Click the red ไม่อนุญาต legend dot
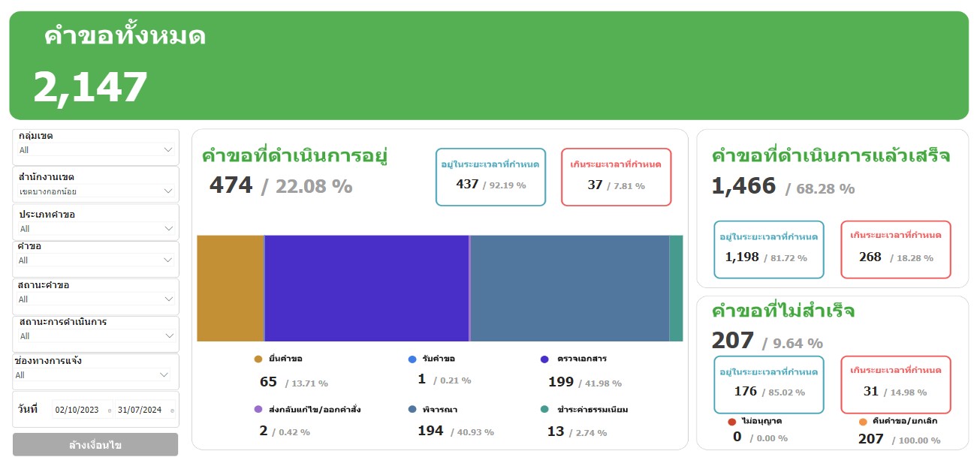The width and height of the screenshot is (980, 457). point(731,422)
